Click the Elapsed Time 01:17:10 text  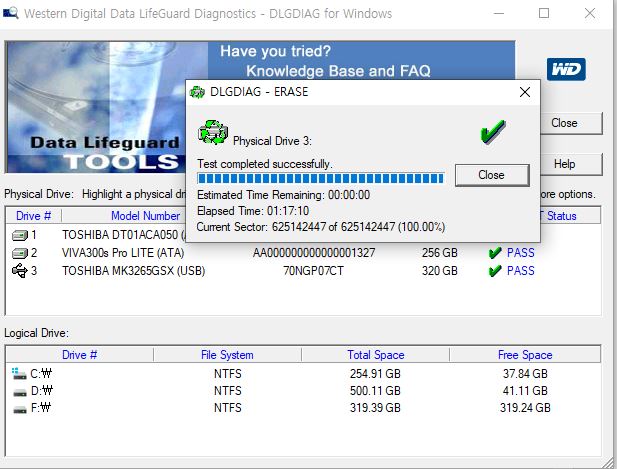point(253,211)
